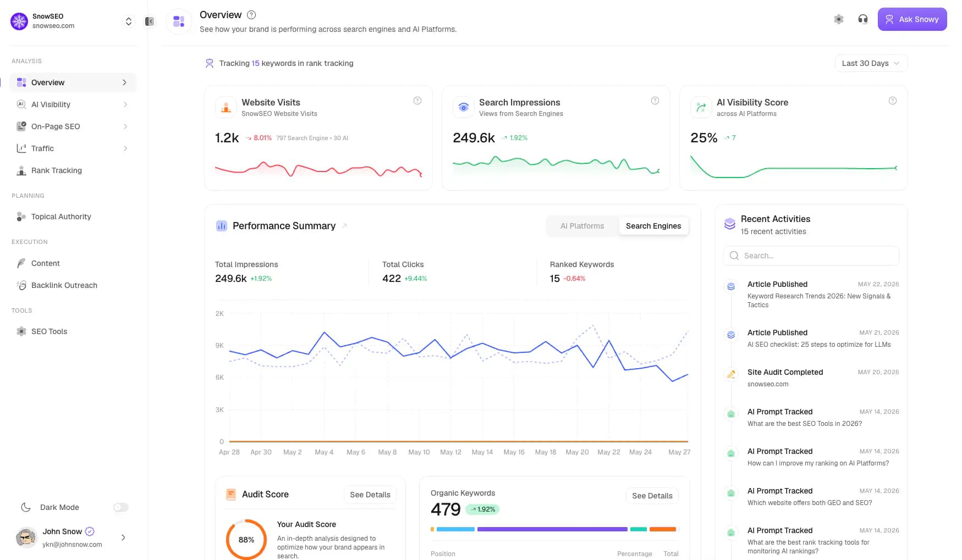Viewport: 962px width, 560px height.
Task: Click the Backlink Outreach sidebar icon
Action: (21, 285)
